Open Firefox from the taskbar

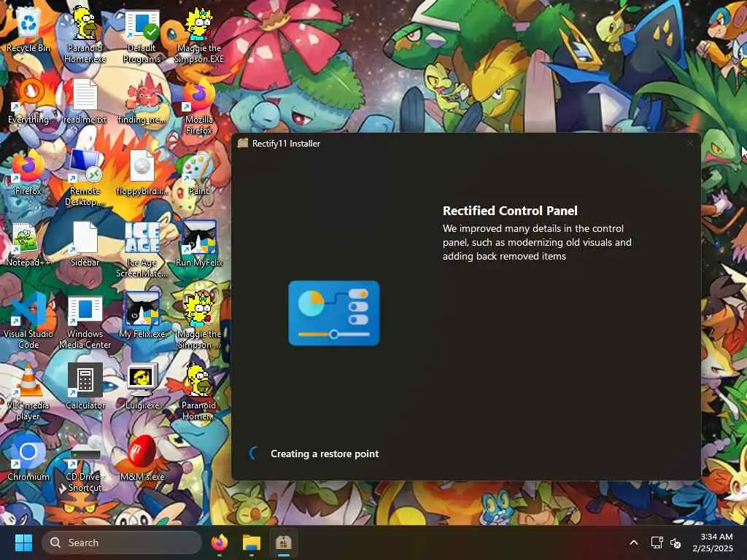pos(220,542)
